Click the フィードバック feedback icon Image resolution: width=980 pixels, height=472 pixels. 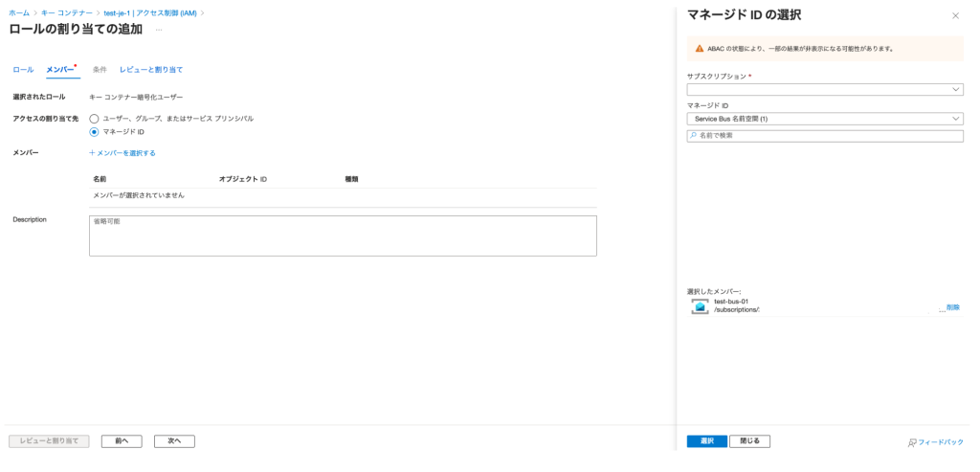pos(912,442)
